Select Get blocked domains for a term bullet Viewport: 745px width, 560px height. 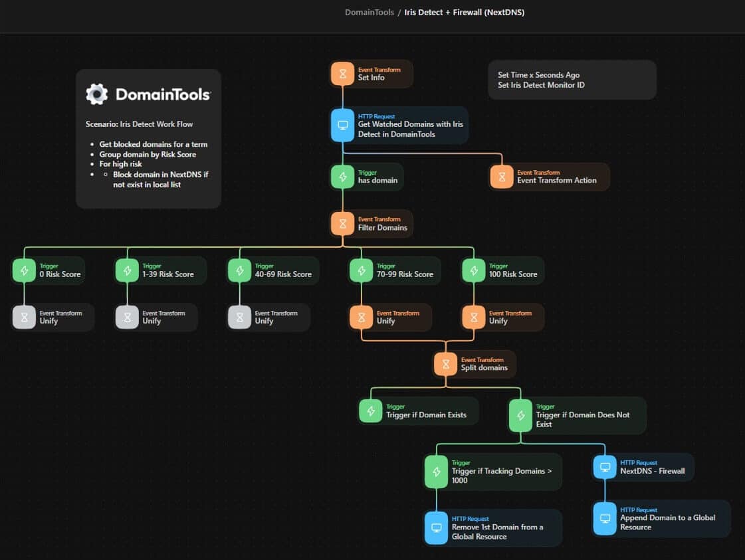(x=153, y=144)
